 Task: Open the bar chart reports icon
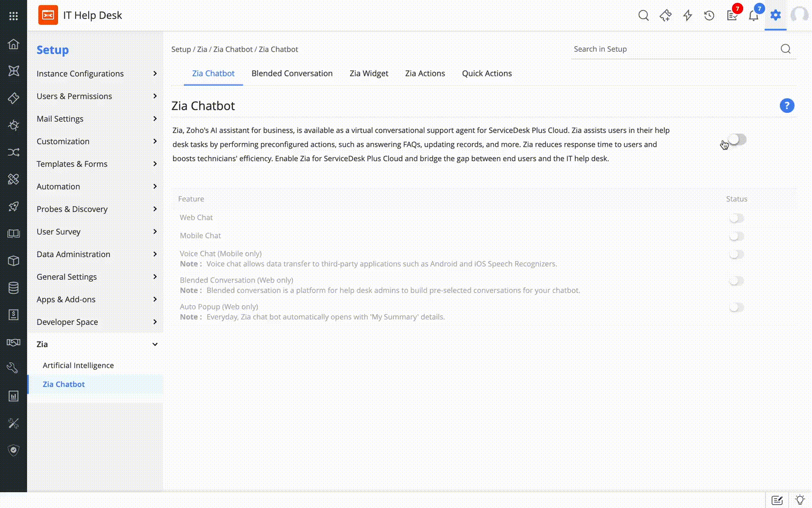[x=14, y=396]
